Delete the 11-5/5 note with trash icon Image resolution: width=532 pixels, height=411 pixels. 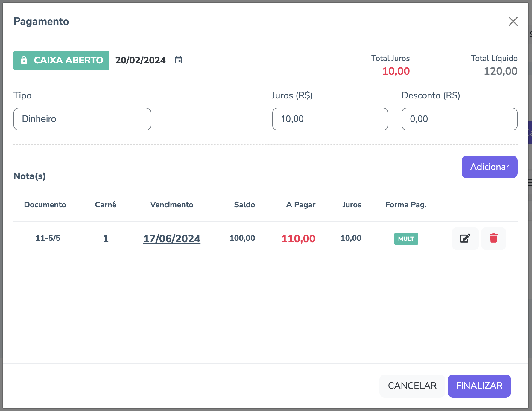[493, 238]
